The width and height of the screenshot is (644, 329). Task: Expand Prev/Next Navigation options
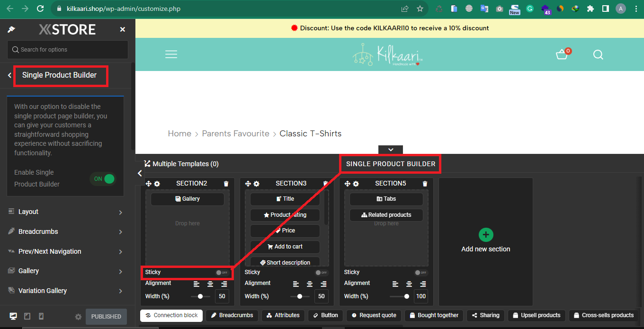[x=65, y=251]
